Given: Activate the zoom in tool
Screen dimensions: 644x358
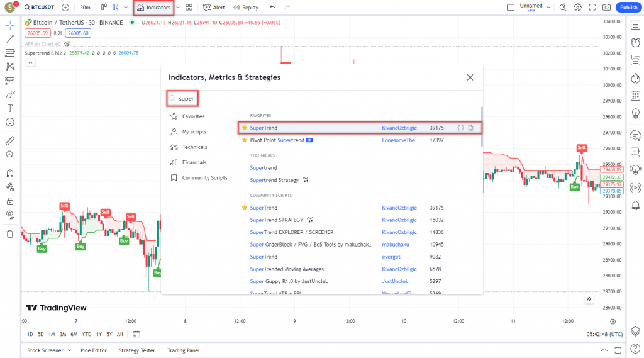Looking at the screenshot, I should click(10, 155).
